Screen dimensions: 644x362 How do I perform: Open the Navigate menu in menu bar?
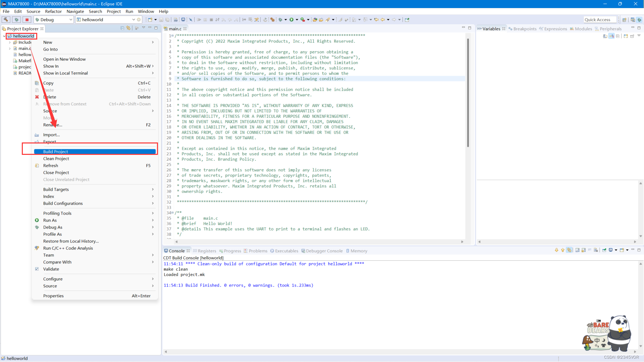point(75,11)
